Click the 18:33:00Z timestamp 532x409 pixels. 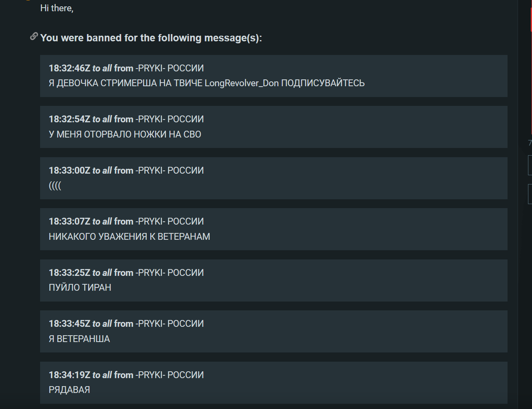click(69, 170)
